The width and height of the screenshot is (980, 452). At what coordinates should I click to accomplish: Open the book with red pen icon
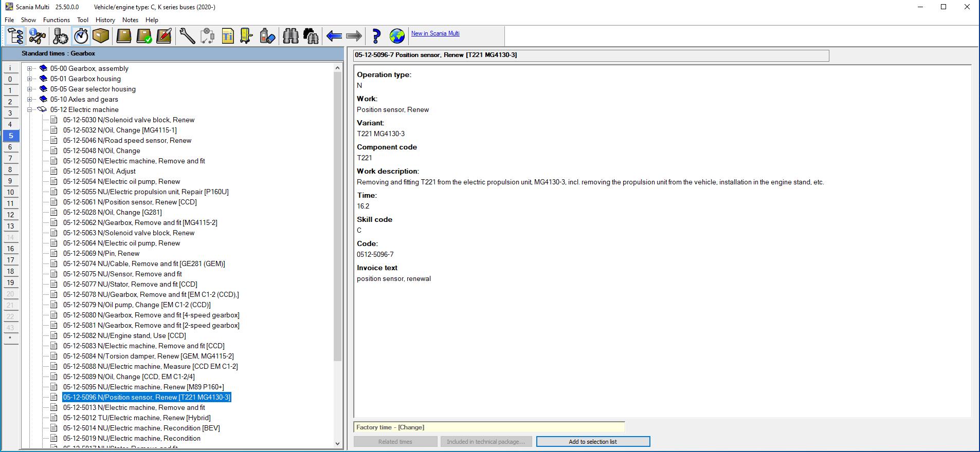coord(164,36)
